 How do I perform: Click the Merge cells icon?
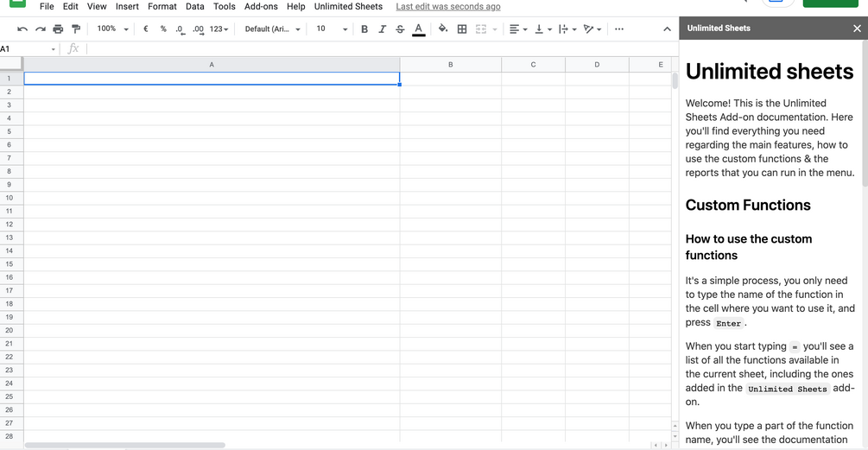(x=481, y=29)
